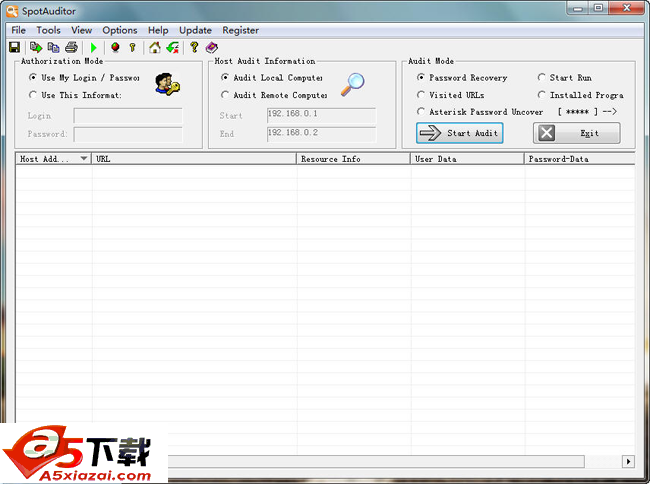Click the Exit button

click(x=576, y=133)
